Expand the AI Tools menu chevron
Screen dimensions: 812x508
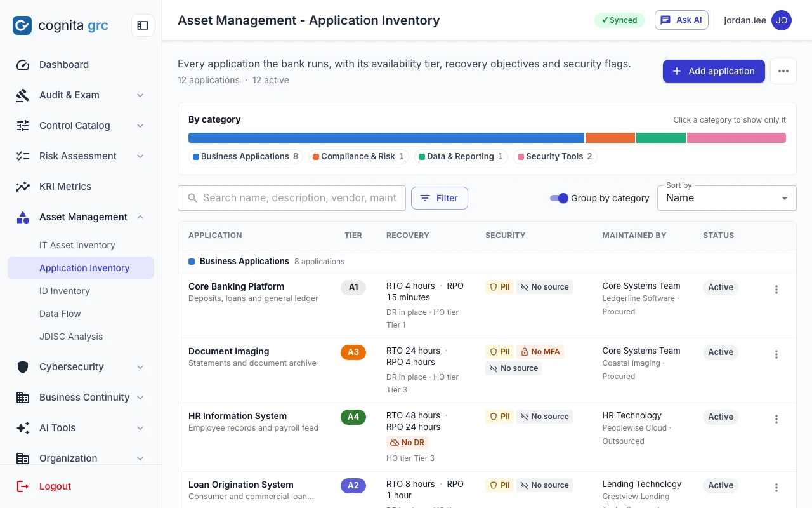140,428
